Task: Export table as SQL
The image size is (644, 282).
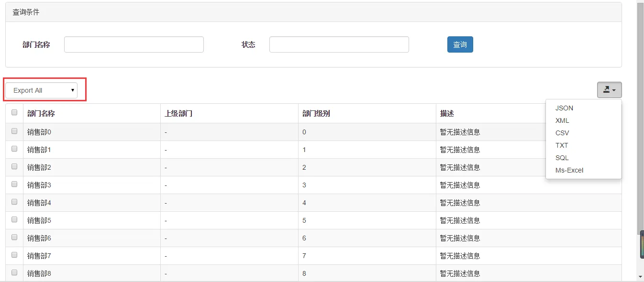Action: (562, 158)
